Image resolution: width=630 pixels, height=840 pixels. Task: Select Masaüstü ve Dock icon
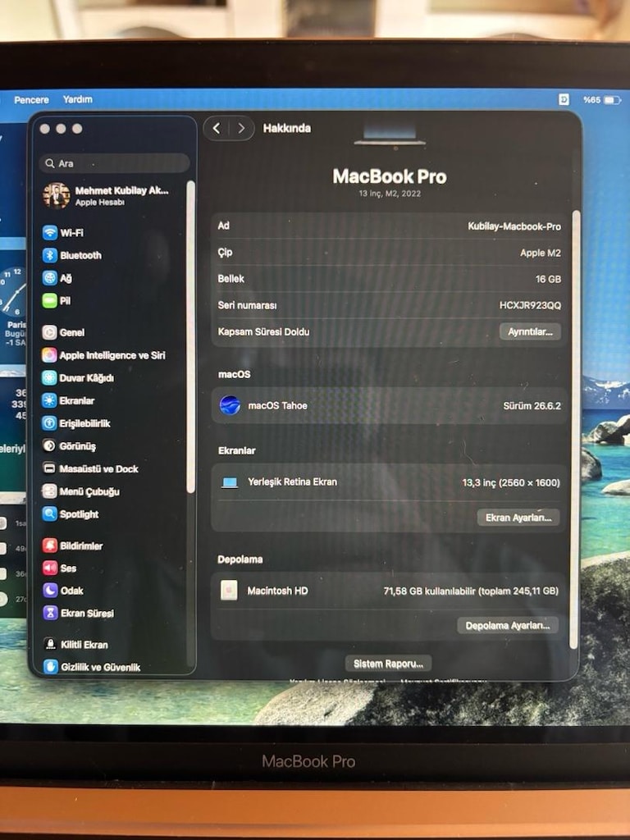(x=49, y=468)
